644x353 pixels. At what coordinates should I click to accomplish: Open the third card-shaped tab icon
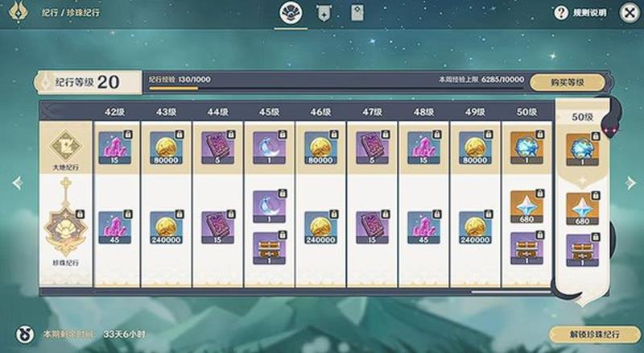(357, 13)
